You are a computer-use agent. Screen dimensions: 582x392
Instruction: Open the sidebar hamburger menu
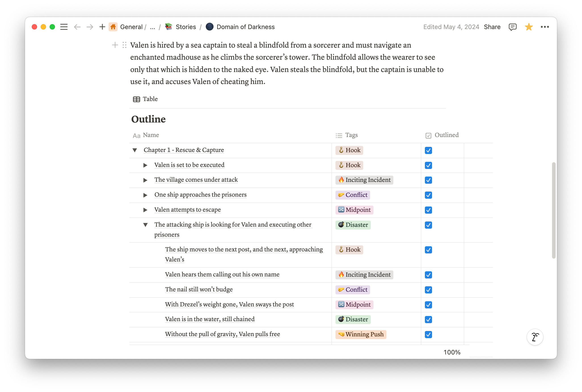click(x=64, y=27)
